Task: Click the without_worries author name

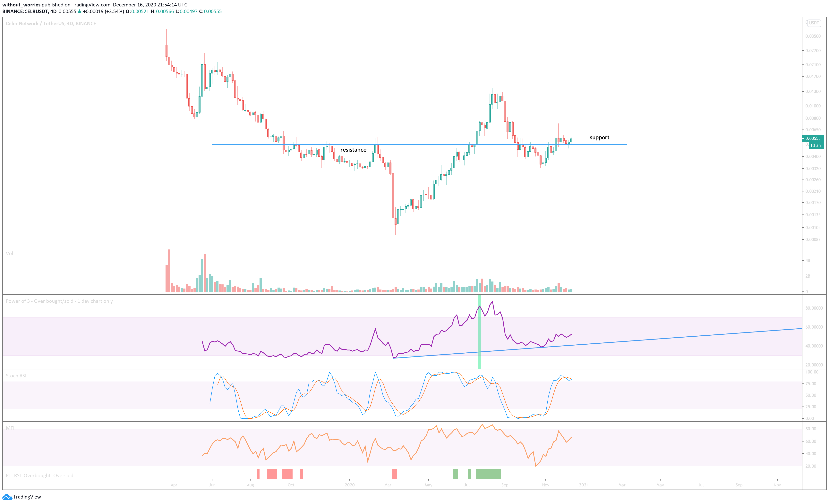Action: [x=21, y=5]
